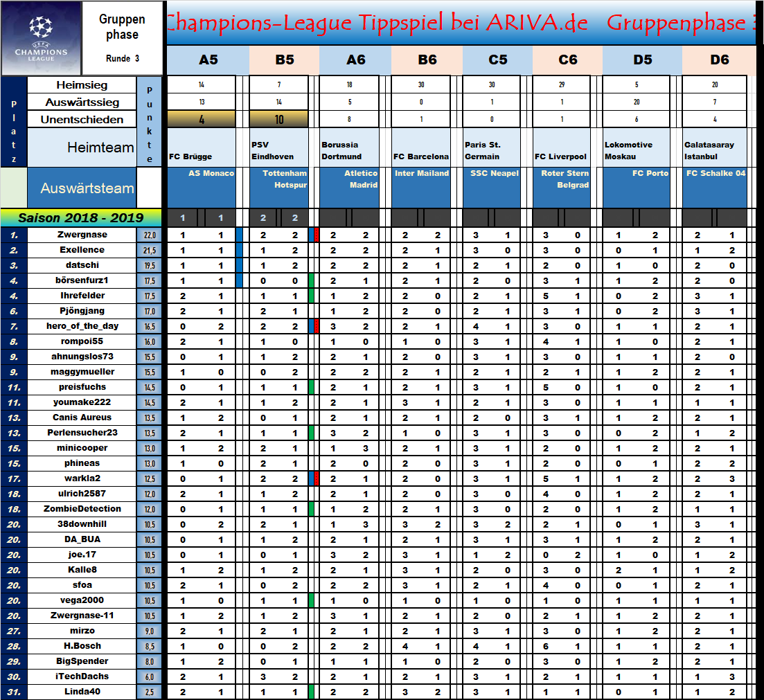The image size is (764, 700).
Task: Select the A6 match column header
Action: [x=356, y=60]
